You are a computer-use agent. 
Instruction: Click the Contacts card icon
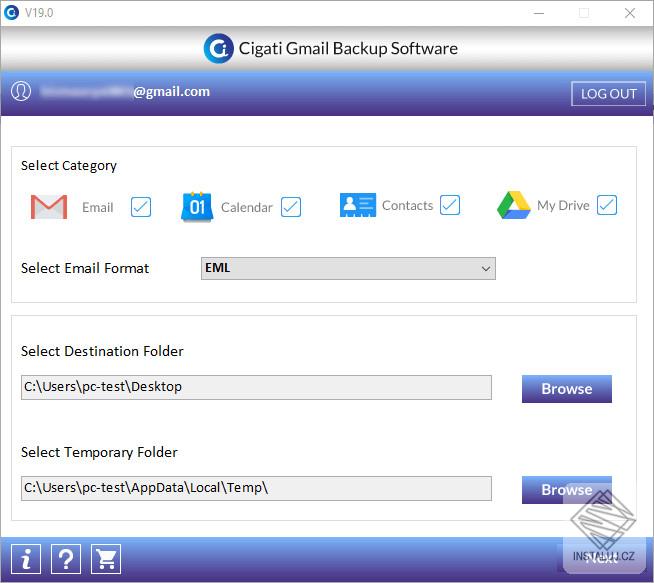pos(357,205)
